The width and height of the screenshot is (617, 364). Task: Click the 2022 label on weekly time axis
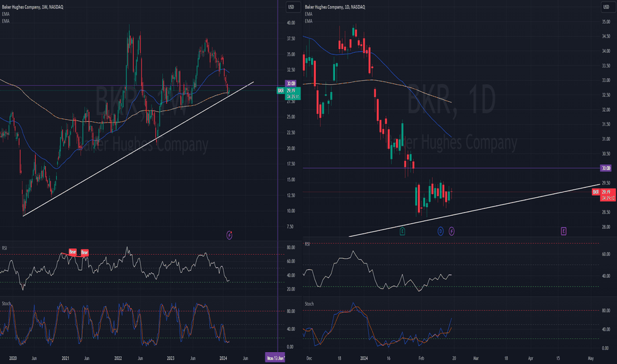[x=118, y=358]
